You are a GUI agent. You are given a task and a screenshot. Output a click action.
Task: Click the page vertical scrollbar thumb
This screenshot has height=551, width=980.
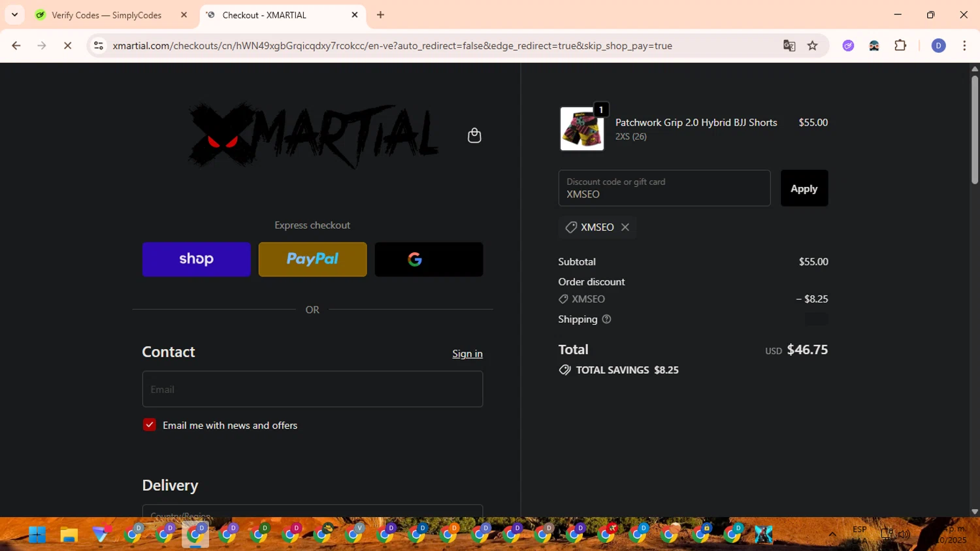click(975, 129)
